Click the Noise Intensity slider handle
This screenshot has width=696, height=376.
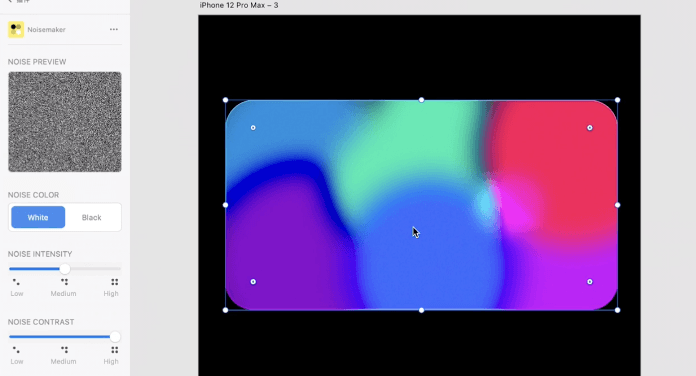click(x=65, y=269)
